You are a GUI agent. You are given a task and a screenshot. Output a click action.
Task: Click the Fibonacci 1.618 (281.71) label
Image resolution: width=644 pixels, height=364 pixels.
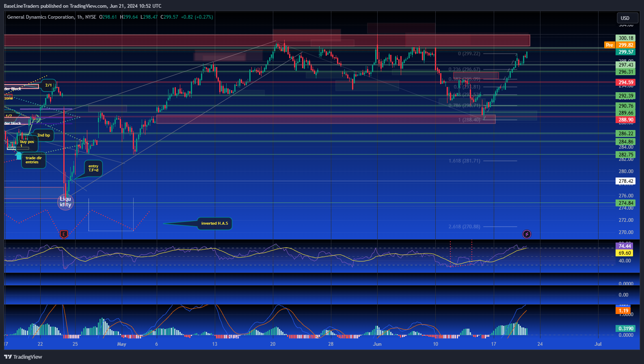(x=464, y=161)
